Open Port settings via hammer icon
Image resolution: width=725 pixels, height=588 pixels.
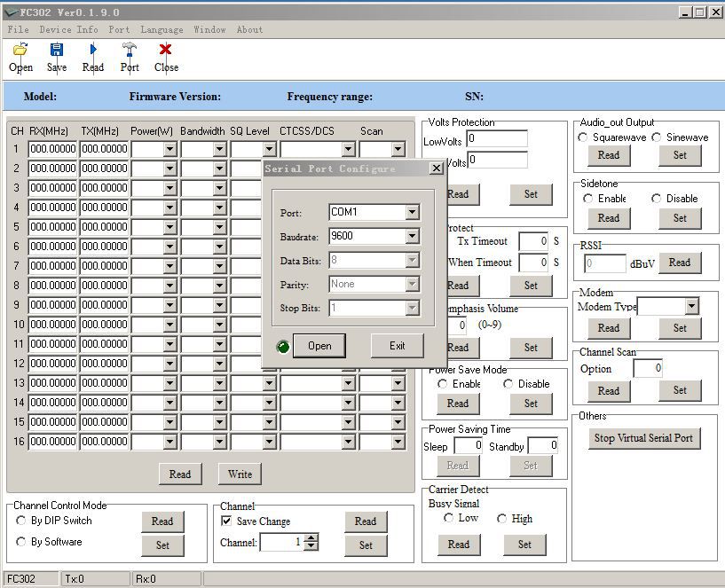coord(130,49)
